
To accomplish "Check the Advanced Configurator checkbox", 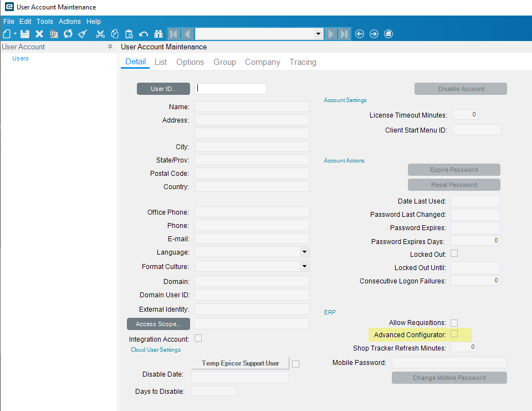I will [454, 334].
